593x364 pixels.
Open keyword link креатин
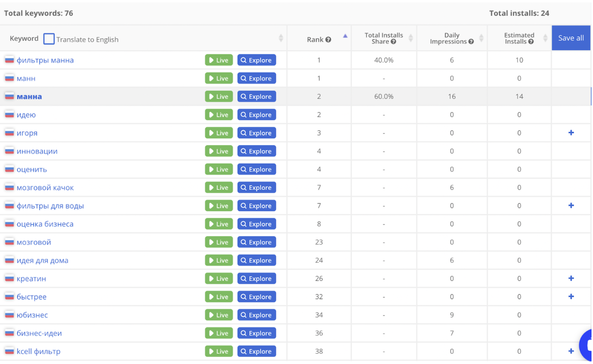pos(31,279)
